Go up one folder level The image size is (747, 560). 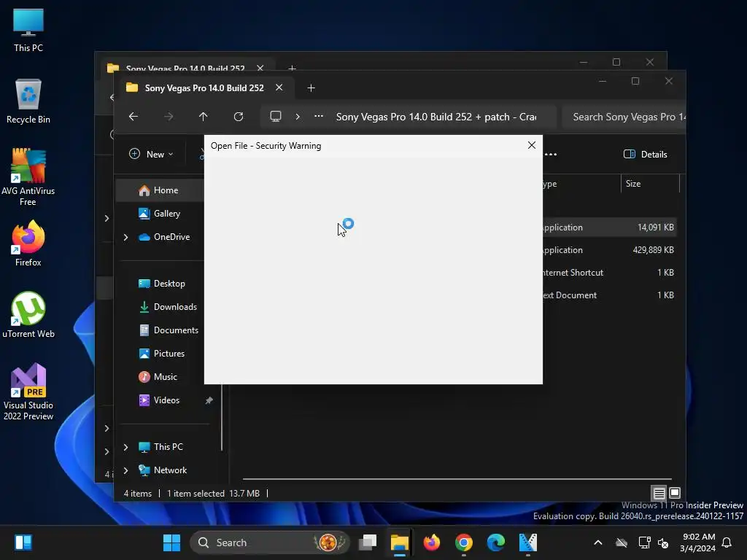click(x=203, y=117)
